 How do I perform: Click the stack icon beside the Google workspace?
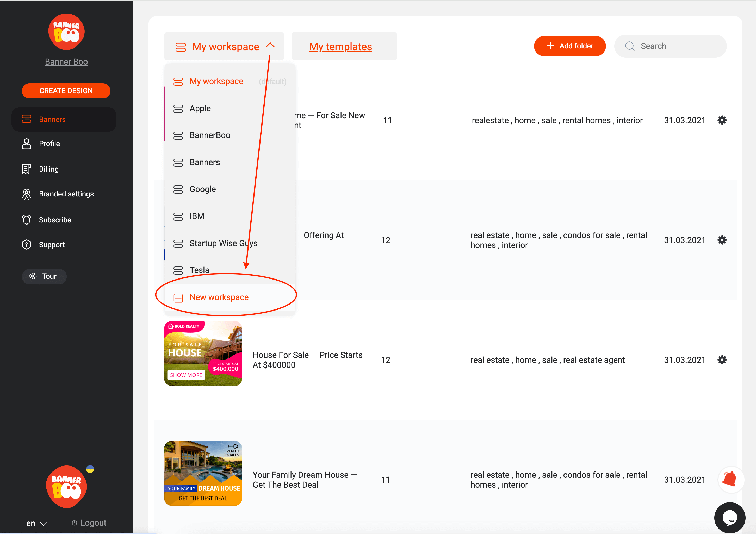point(178,189)
